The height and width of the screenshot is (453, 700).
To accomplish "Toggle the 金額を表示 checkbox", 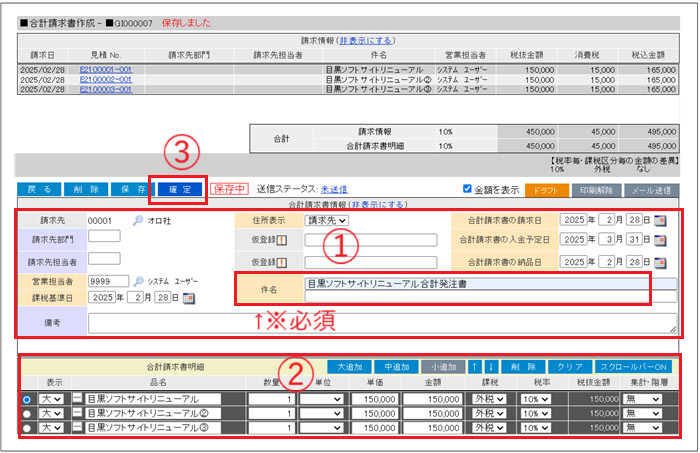I will [468, 189].
